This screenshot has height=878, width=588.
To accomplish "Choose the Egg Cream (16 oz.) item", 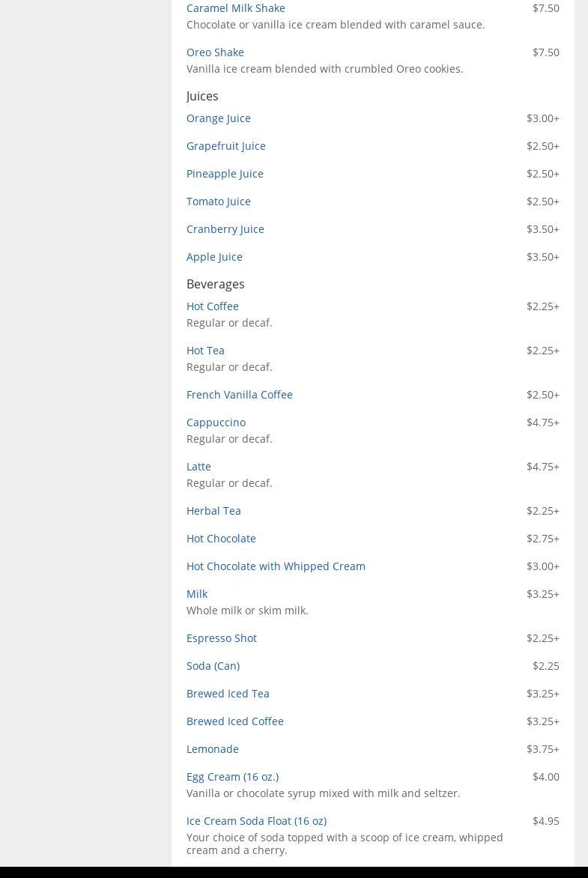I will point(232,777).
